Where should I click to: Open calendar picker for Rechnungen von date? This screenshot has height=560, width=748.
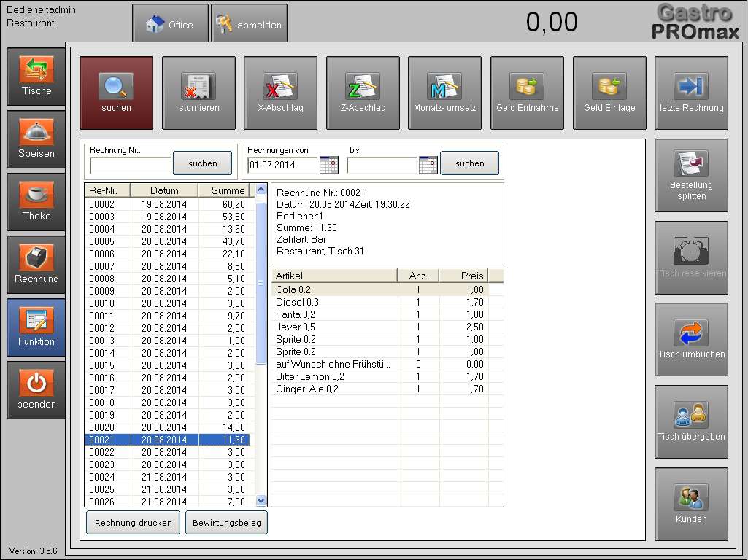(328, 165)
